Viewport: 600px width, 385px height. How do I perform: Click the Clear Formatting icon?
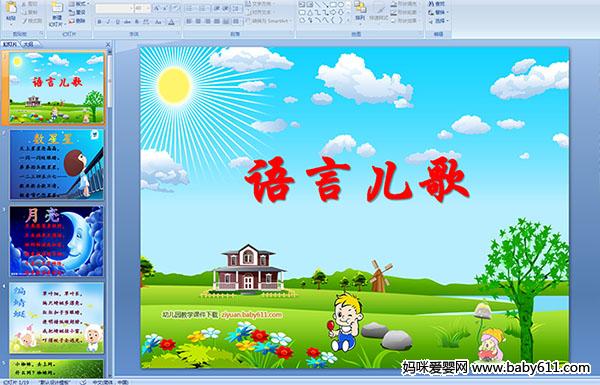(x=175, y=8)
